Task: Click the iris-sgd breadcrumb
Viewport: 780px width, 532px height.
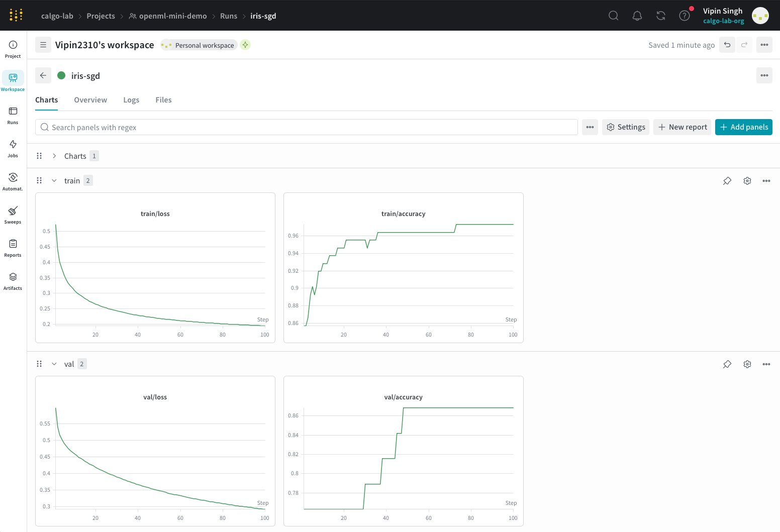Action: click(x=263, y=16)
